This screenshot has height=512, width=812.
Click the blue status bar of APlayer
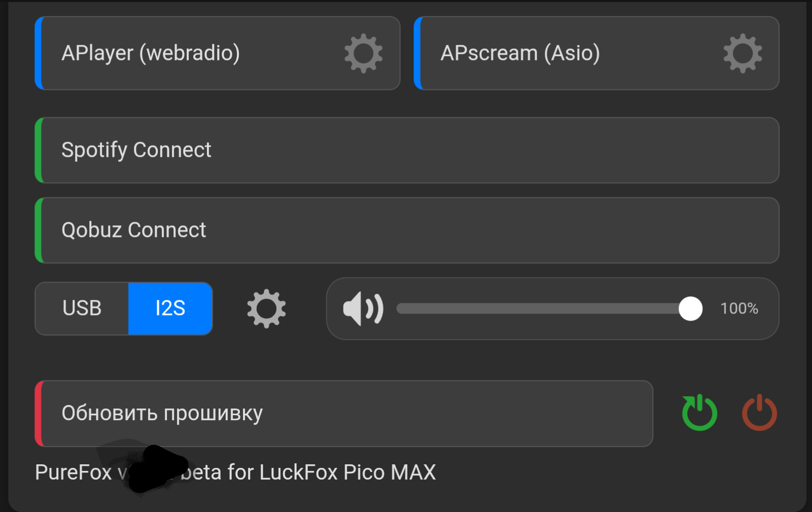coord(39,53)
